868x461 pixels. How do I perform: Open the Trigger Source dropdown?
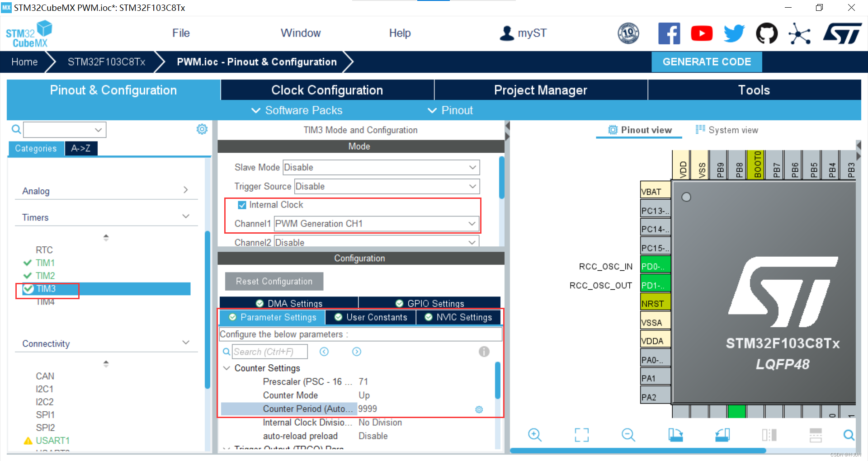(387, 186)
